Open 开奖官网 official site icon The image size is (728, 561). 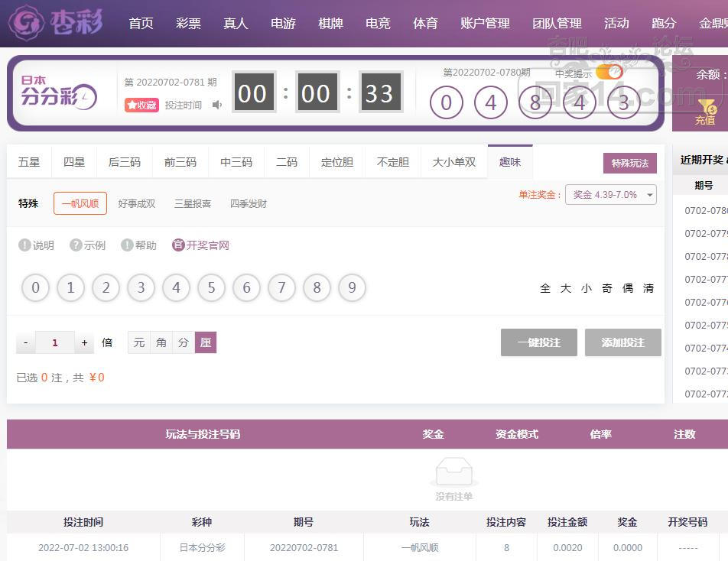(x=178, y=245)
